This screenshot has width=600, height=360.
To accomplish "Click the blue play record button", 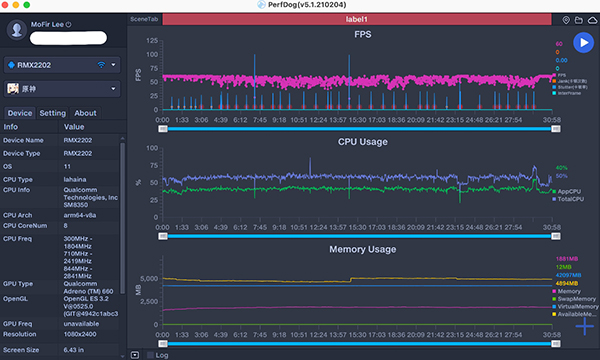I will pos(583,42).
